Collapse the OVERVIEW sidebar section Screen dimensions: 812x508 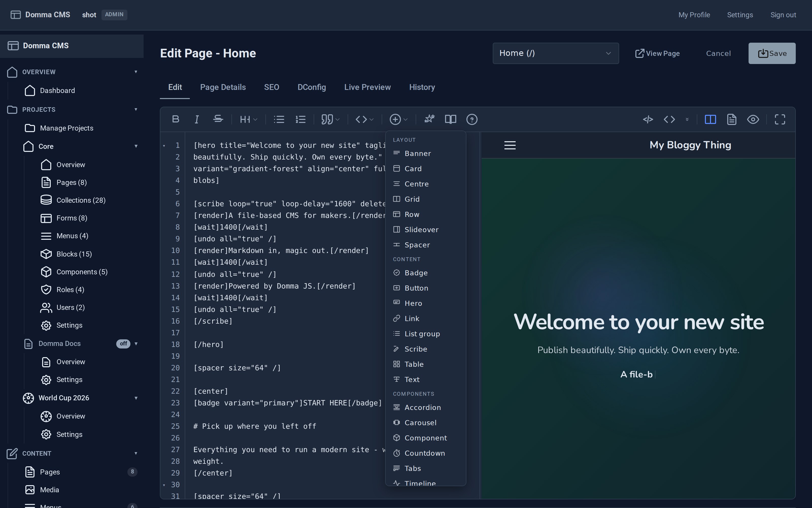(x=136, y=72)
